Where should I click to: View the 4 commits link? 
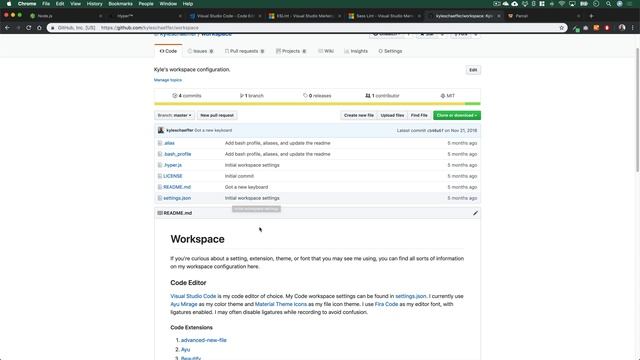pyautogui.click(x=187, y=96)
